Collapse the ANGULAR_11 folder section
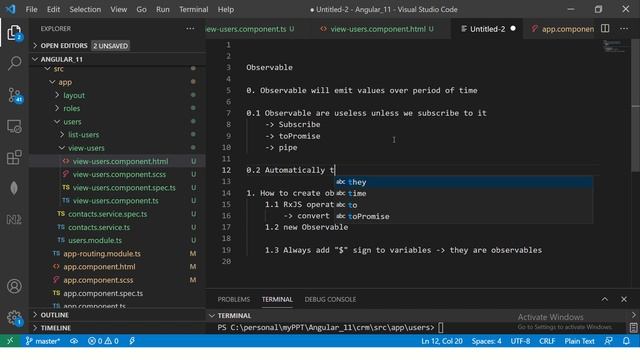 coord(117,59)
